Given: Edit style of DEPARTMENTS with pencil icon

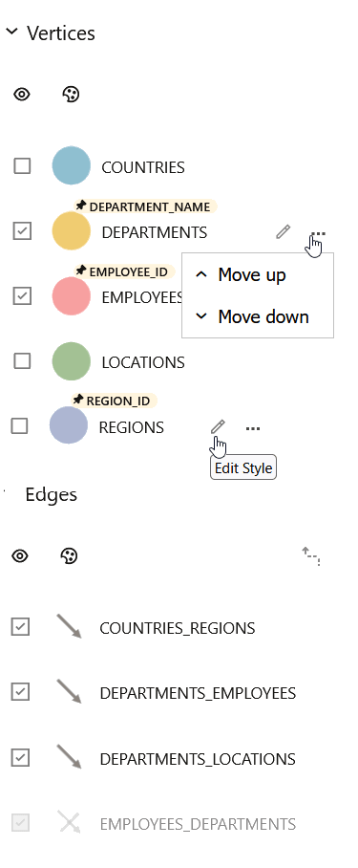Looking at the screenshot, I should tap(283, 232).
